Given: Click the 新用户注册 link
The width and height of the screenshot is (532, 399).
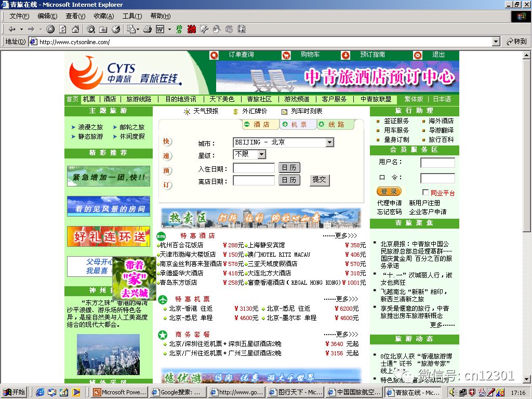Looking at the screenshot, I should point(424,203).
